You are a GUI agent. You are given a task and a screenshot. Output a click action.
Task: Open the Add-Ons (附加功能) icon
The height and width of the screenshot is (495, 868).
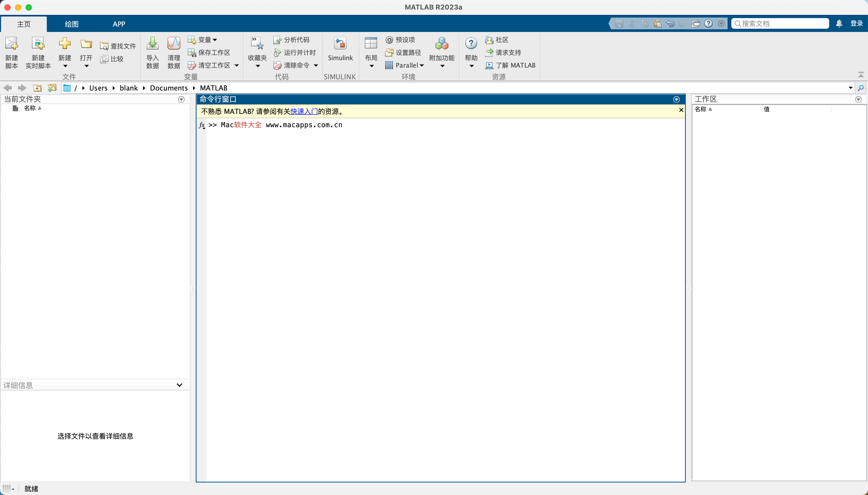[x=442, y=44]
